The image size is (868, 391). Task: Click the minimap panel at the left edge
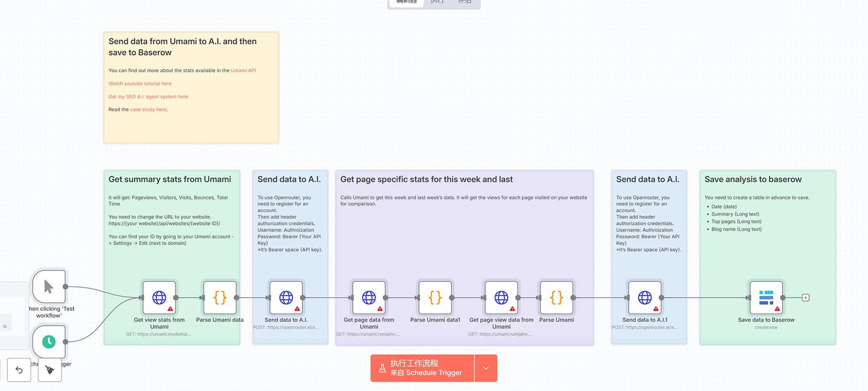click(x=13, y=315)
